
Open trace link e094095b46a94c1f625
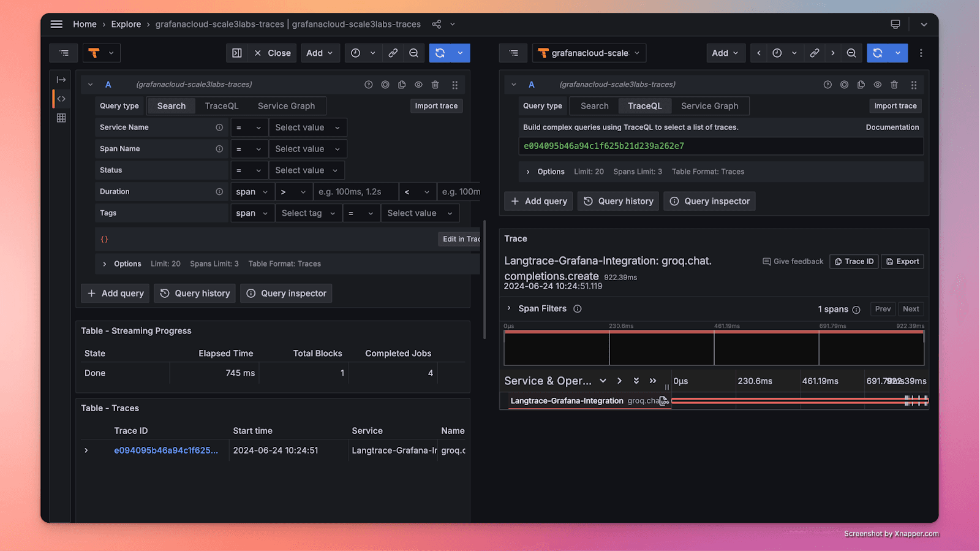click(x=166, y=450)
